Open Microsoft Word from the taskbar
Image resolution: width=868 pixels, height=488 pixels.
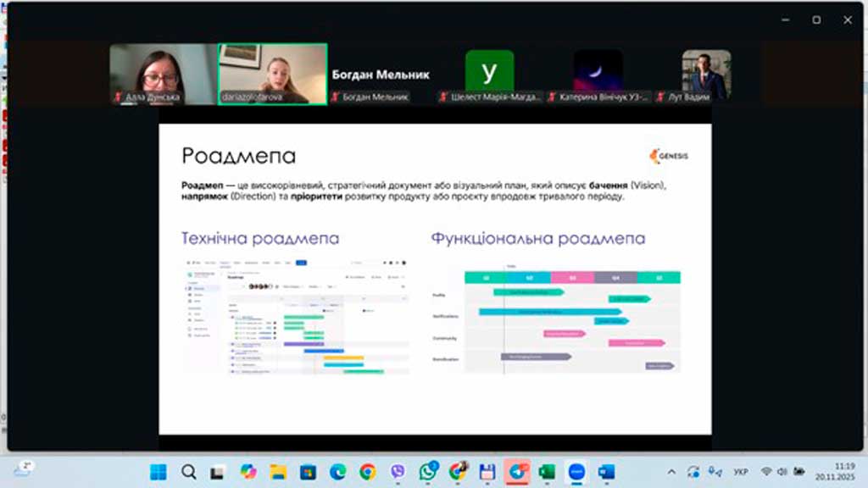pyautogui.click(x=607, y=471)
